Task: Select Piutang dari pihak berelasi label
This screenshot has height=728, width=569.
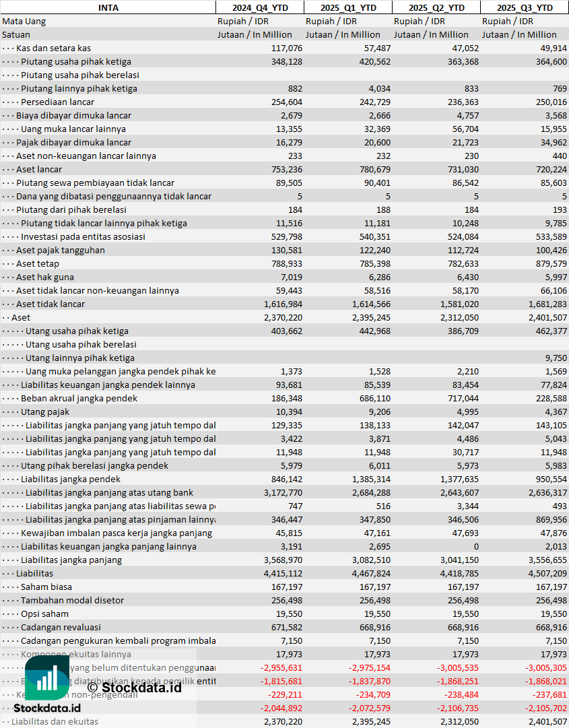Action: pyautogui.click(x=71, y=210)
